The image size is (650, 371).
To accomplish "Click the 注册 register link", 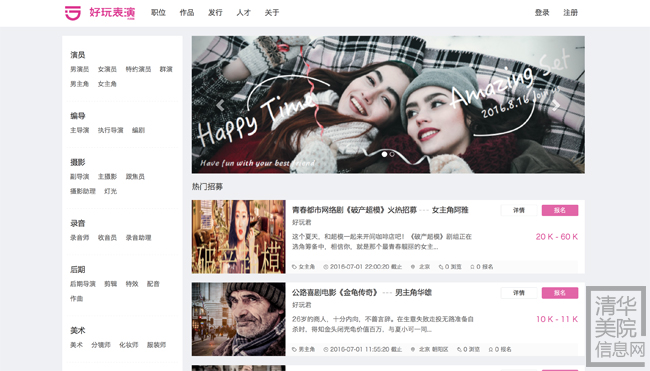I will coord(570,13).
